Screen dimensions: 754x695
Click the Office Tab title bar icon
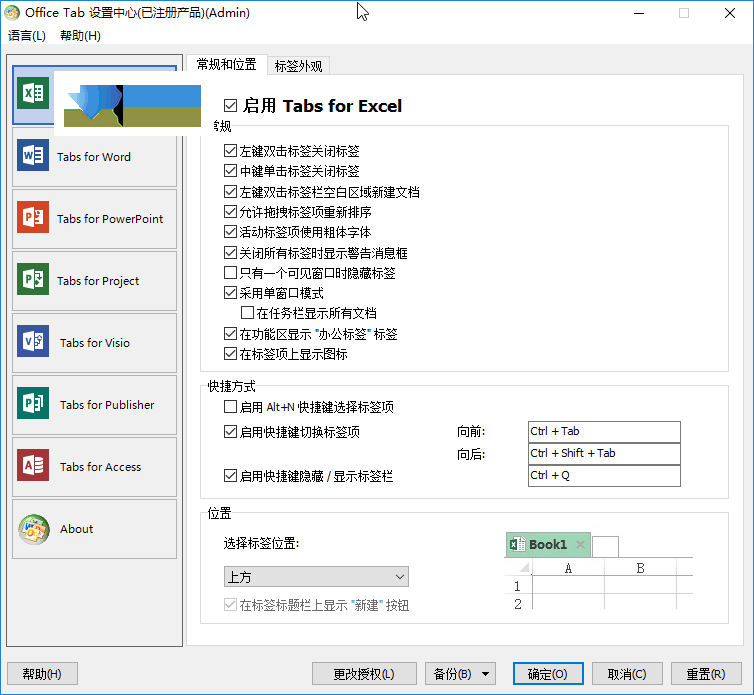coord(12,13)
